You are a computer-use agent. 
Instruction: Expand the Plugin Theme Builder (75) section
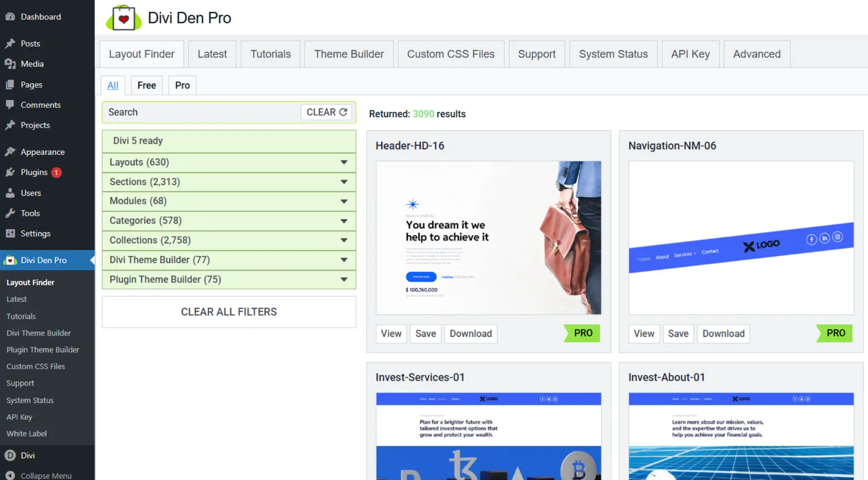pos(229,280)
